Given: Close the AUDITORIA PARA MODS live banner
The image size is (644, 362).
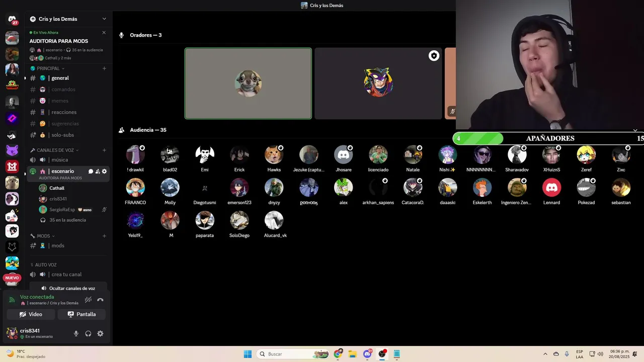Looking at the screenshot, I should click(104, 33).
